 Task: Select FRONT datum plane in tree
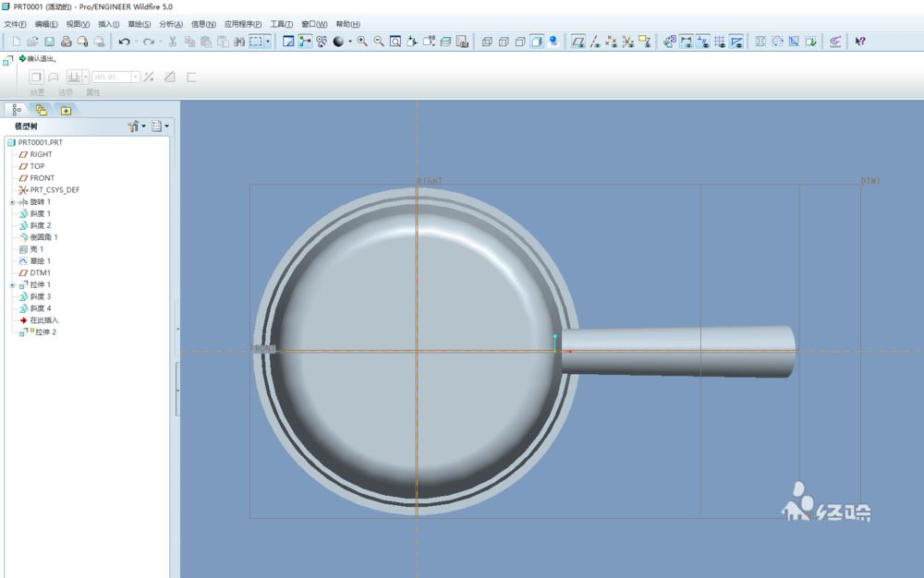37,178
